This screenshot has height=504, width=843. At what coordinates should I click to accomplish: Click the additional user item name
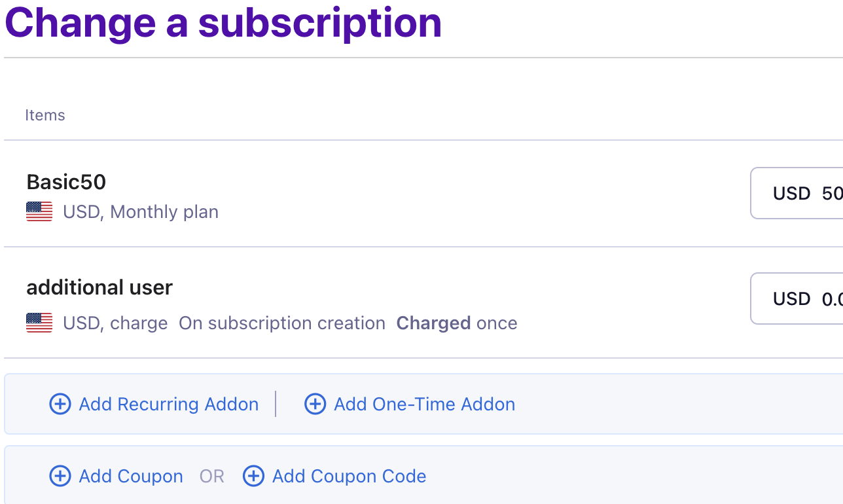point(99,287)
